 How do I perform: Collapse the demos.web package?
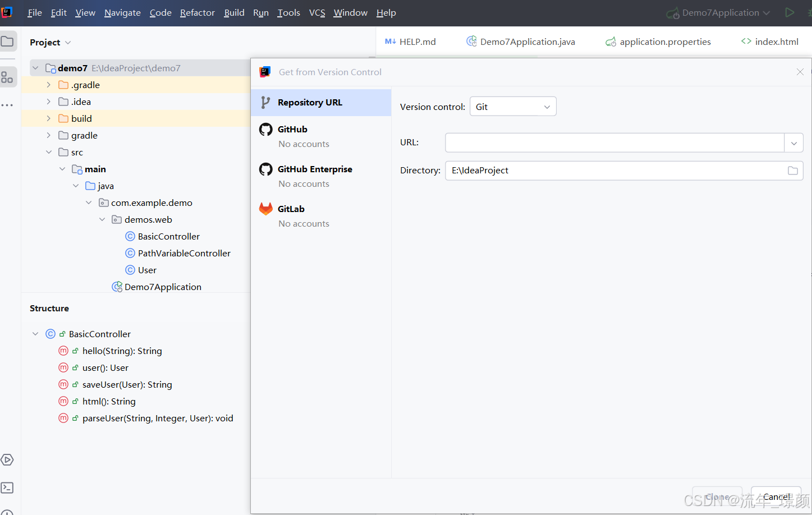pos(102,219)
